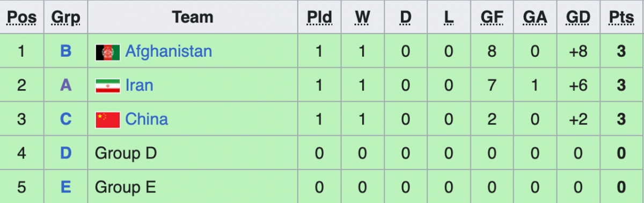Click the Pld column header

(x=319, y=18)
